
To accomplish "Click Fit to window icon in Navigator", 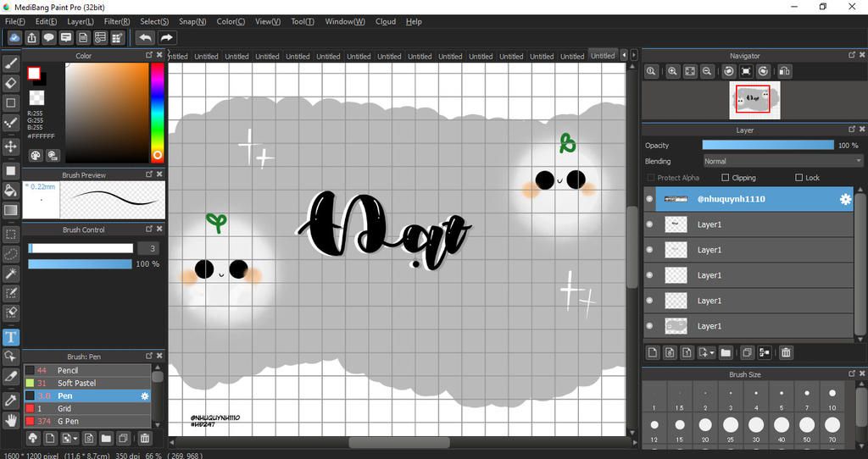I will pyautogui.click(x=690, y=71).
